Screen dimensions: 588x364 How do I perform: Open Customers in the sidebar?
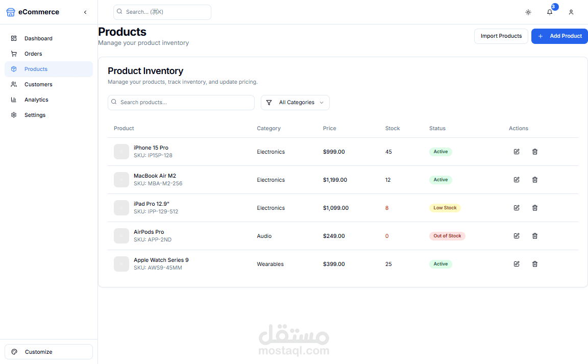click(x=49, y=84)
